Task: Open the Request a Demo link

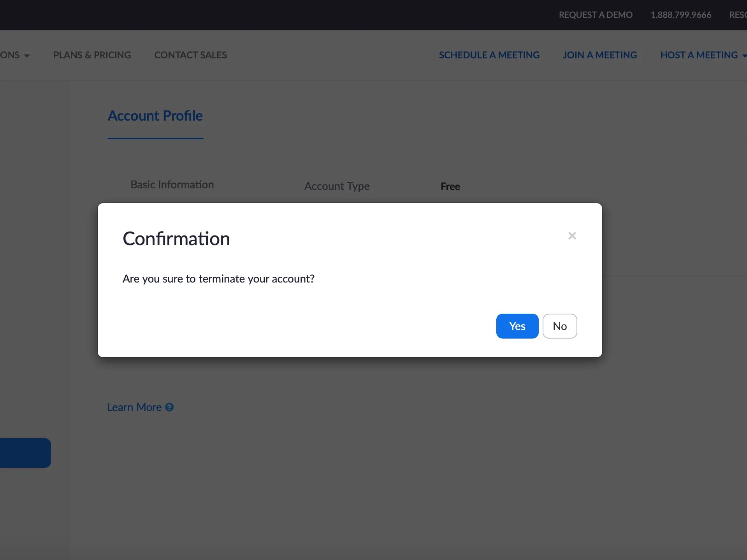Action: (596, 15)
